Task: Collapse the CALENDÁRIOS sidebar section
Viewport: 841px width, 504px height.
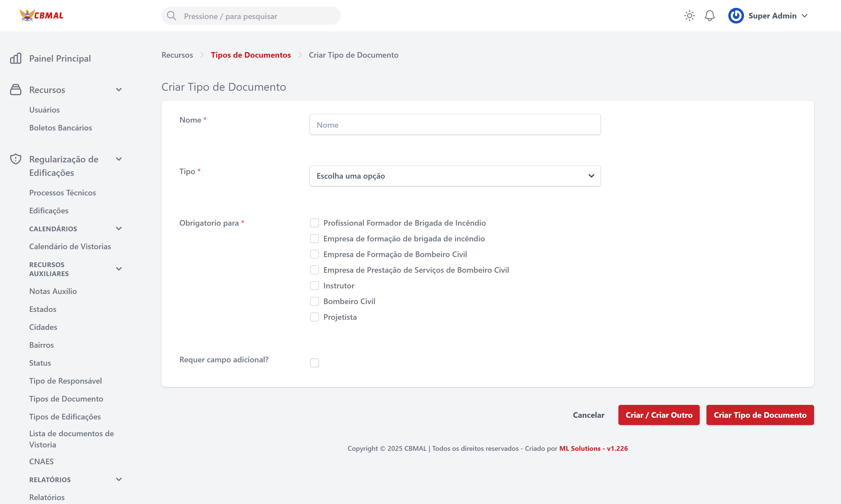Action: point(119,228)
